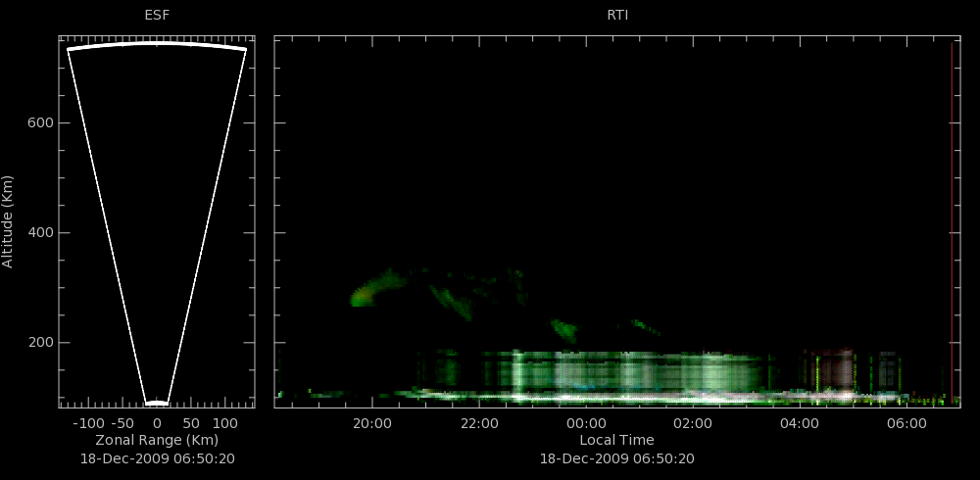Image resolution: width=980 pixels, height=480 pixels.
Task: Click the 00:00 local time tick label
Action: click(x=586, y=424)
